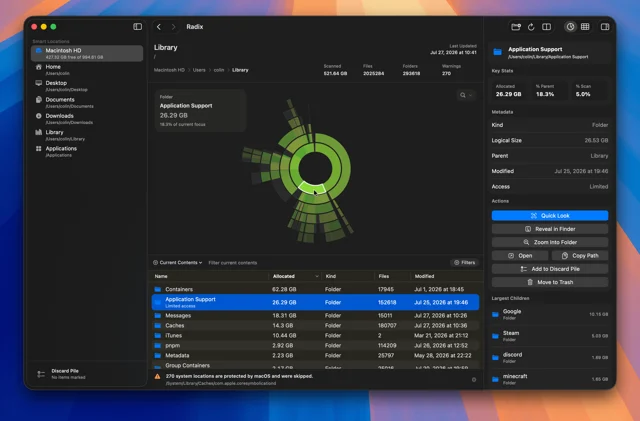The width and height of the screenshot is (640, 421).
Task: Click Add to Discard Pile button
Action: [x=550, y=269]
